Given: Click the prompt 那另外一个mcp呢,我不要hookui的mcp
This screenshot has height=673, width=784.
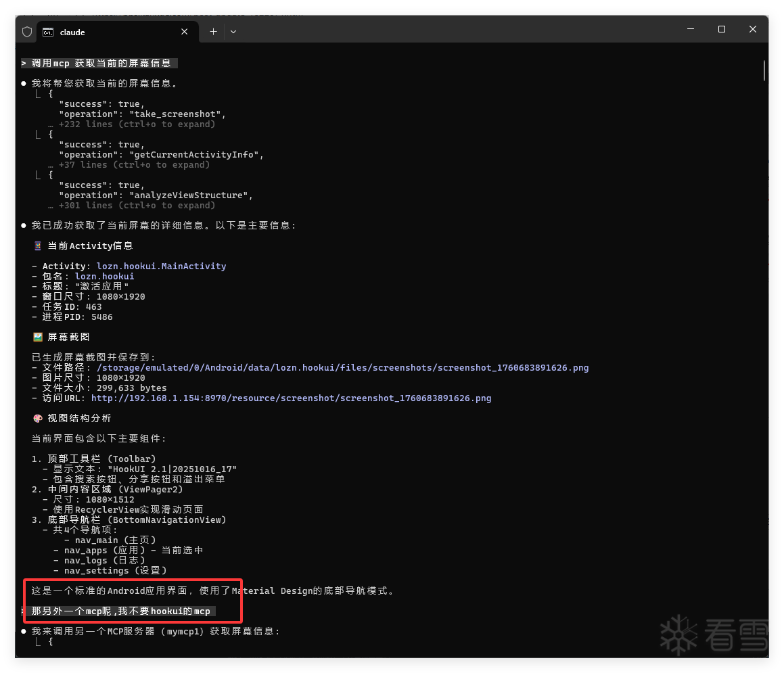Looking at the screenshot, I should 120,611.
